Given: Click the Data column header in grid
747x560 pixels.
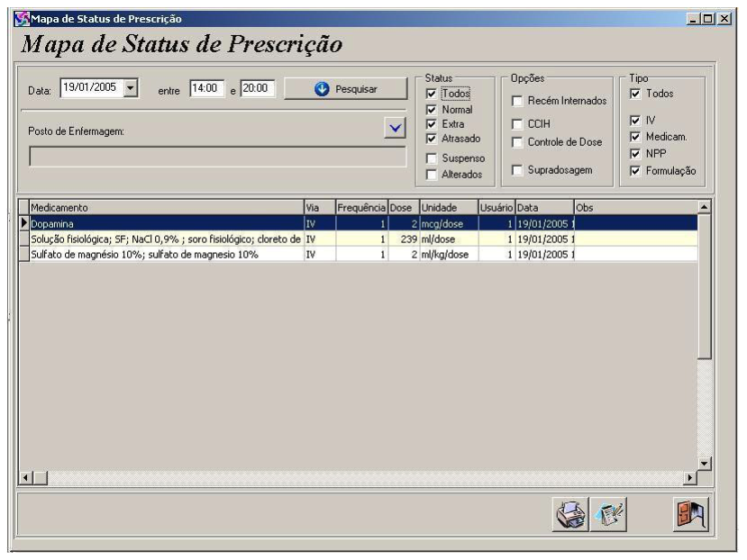Looking at the screenshot, I should [545, 208].
